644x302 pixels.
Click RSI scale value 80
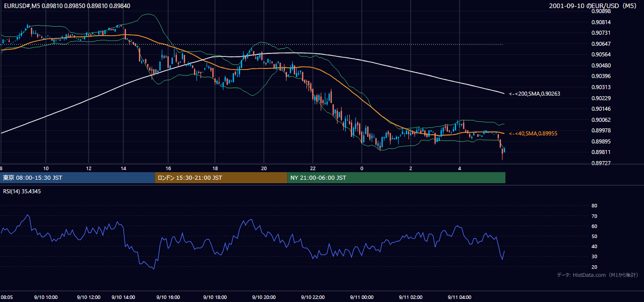[x=594, y=206]
